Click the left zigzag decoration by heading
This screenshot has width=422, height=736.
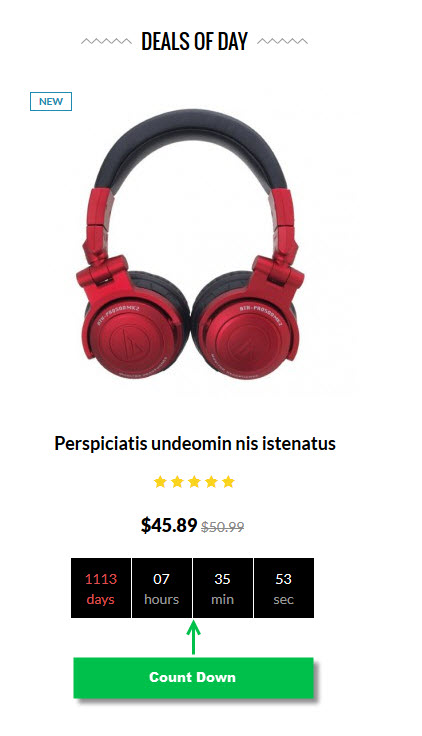point(107,42)
